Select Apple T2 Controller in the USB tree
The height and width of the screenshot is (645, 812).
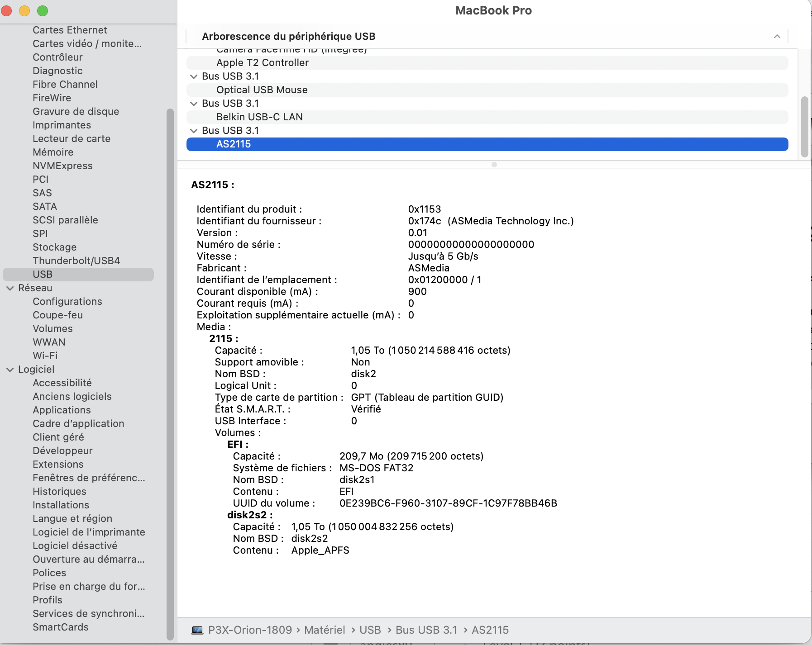pos(487,63)
